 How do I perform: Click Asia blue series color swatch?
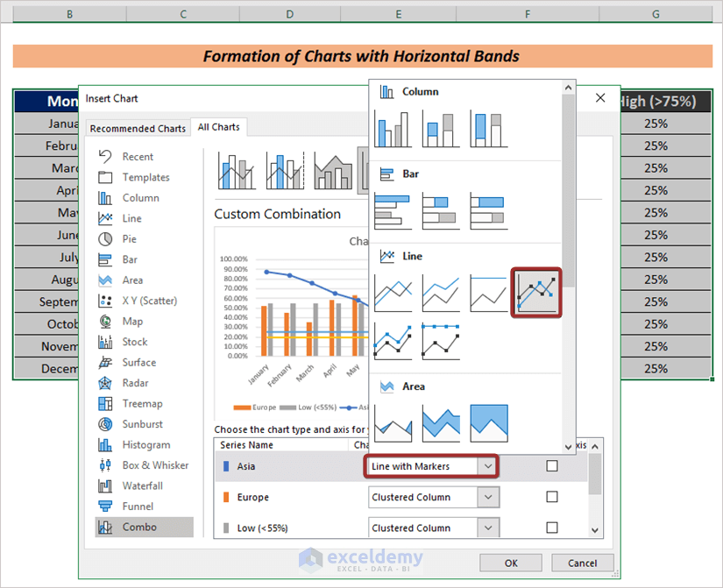(226, 466)
